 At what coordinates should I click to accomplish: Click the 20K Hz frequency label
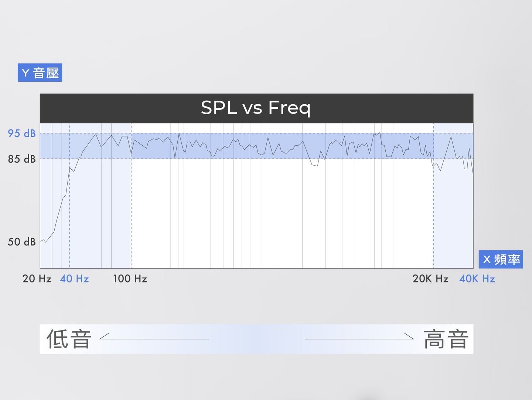tap(430, 279)
